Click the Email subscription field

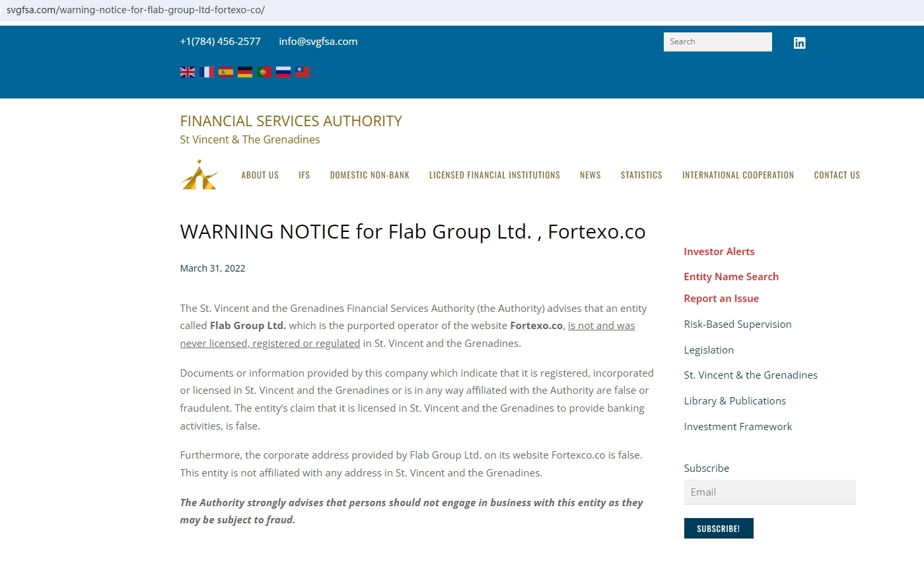769,492
